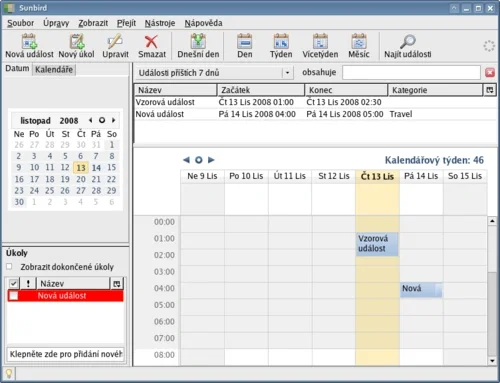Select Vzorová událost row in events list
The image size is (500, 383).
(x=315, y=102)
